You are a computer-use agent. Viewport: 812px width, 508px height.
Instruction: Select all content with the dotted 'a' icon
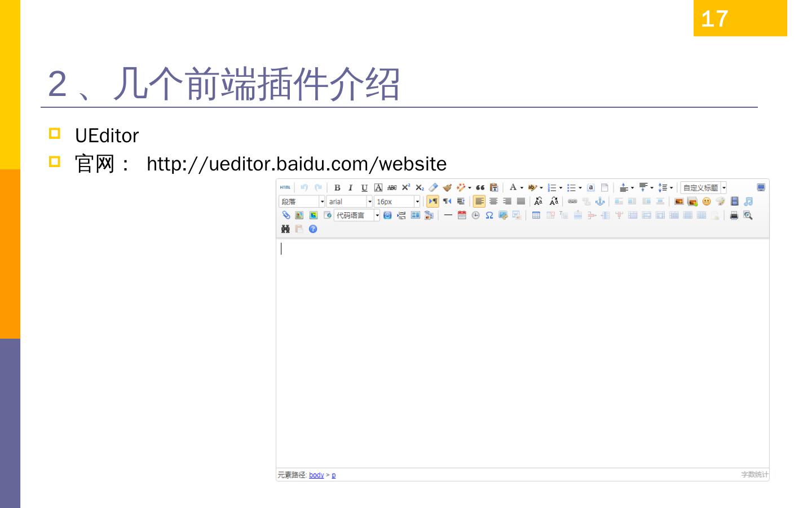click(x=590, y=187)
